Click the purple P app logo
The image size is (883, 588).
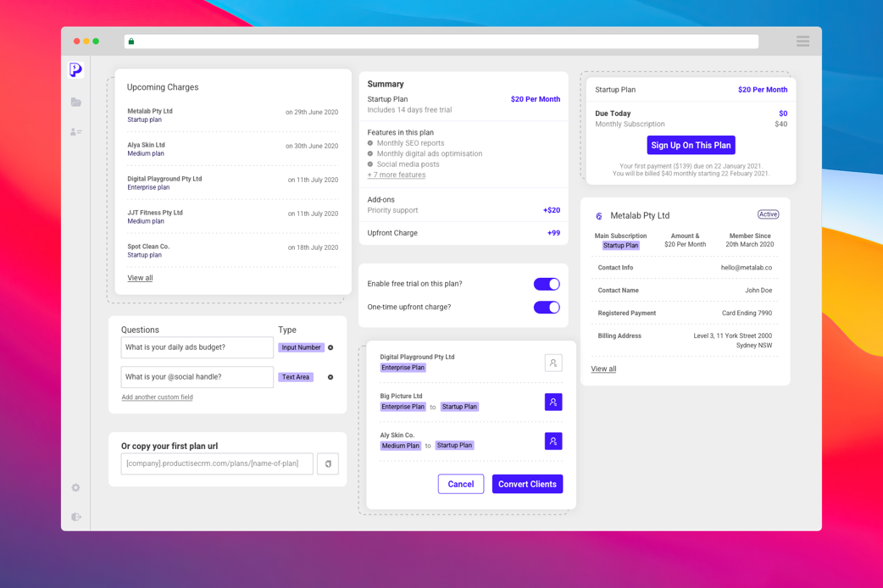[75, 69]
